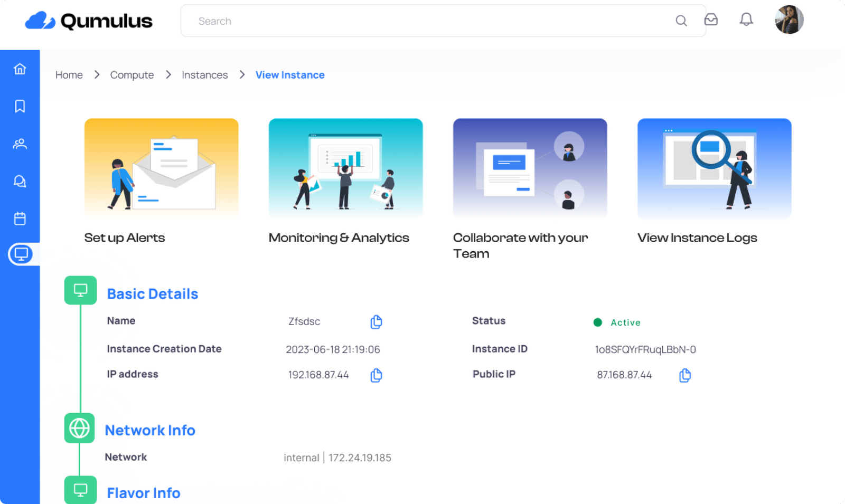Open the Calendar icon in the sidebar
This screenshot has width=845, height=504.
click(x=20, y=218)
